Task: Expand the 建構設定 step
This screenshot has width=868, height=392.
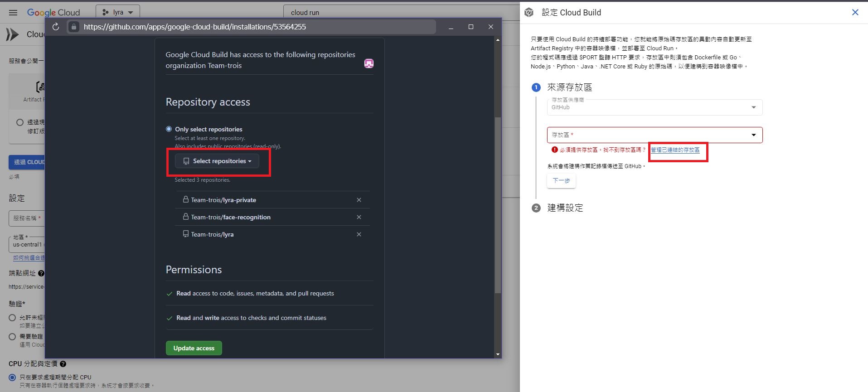Action: [x=565, y=208]
